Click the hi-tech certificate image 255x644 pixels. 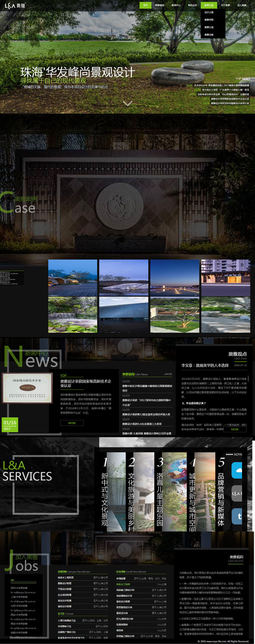27,388
